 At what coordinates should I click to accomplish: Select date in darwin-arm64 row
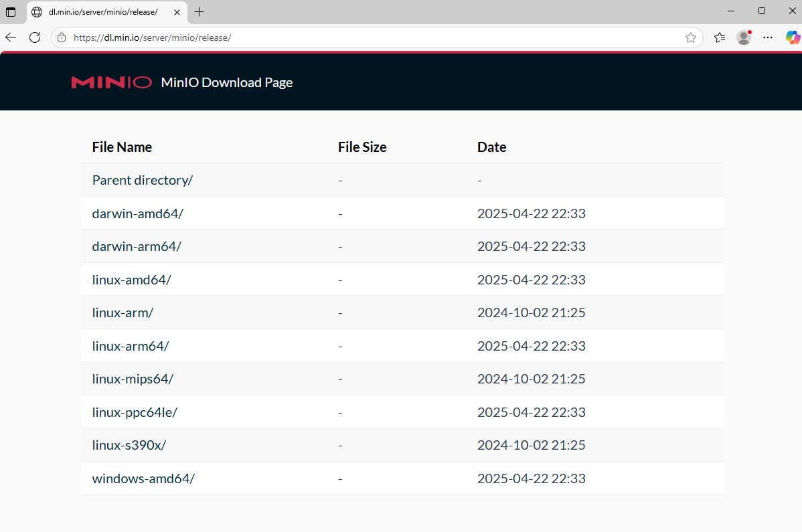(532, 246)
